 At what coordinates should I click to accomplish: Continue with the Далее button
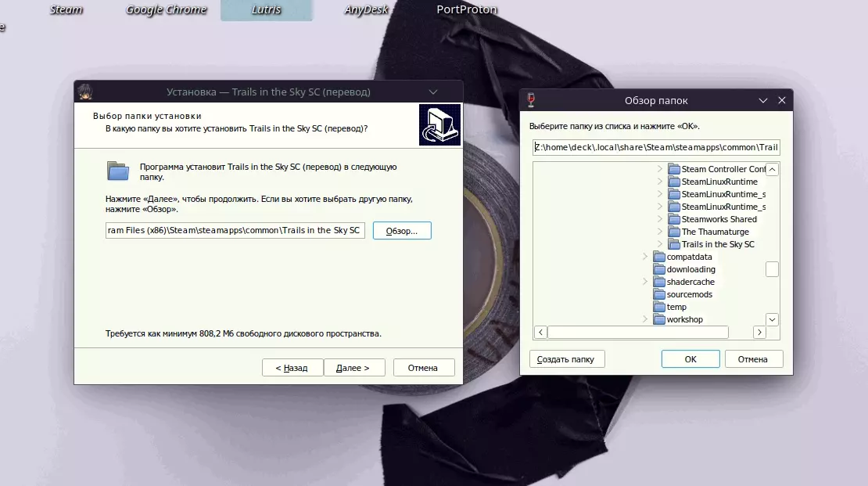click(353, 367)
